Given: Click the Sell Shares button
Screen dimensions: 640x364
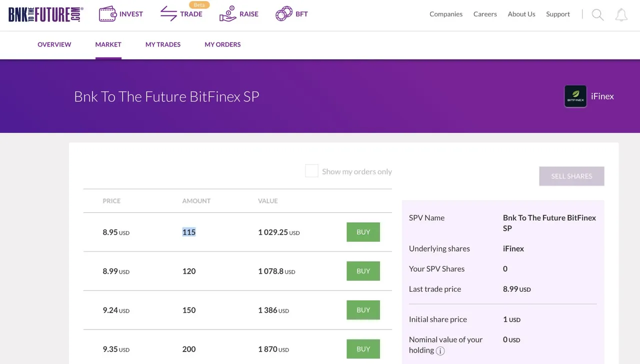Looking at the screenshot, I should [571, 176].
